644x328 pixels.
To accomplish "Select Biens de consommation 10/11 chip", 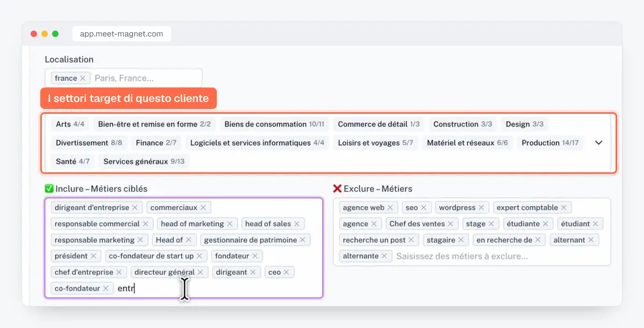I will pyautogui.click(x=274, y=124).
